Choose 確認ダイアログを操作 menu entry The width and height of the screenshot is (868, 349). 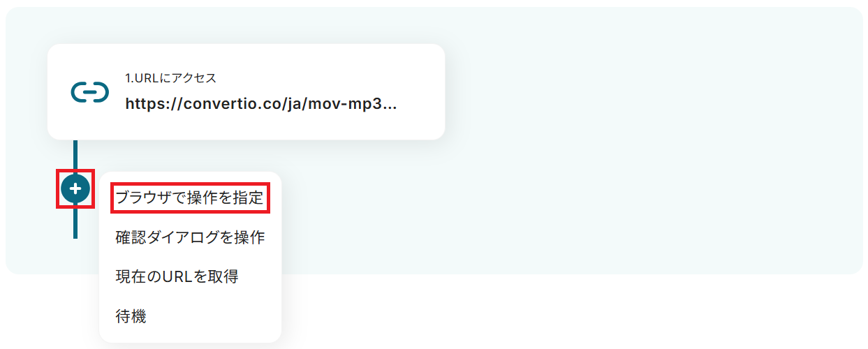[x=190, y=237]
